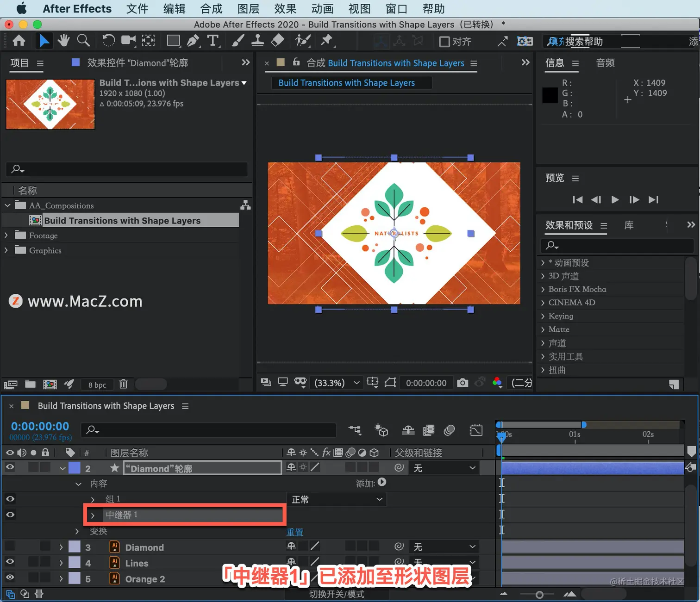Screen dimensions: 700x602
Task: Select the Pen tool
Action: 193,41
